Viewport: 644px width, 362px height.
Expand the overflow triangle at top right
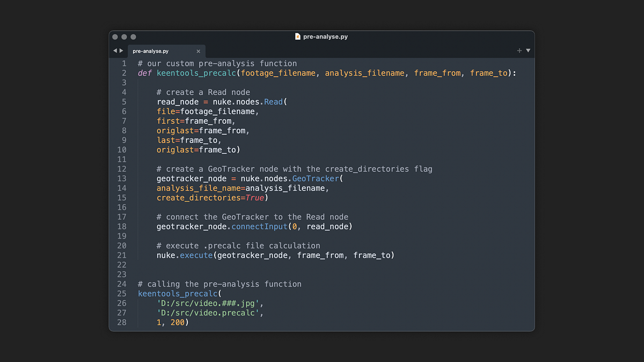point(528,50)
